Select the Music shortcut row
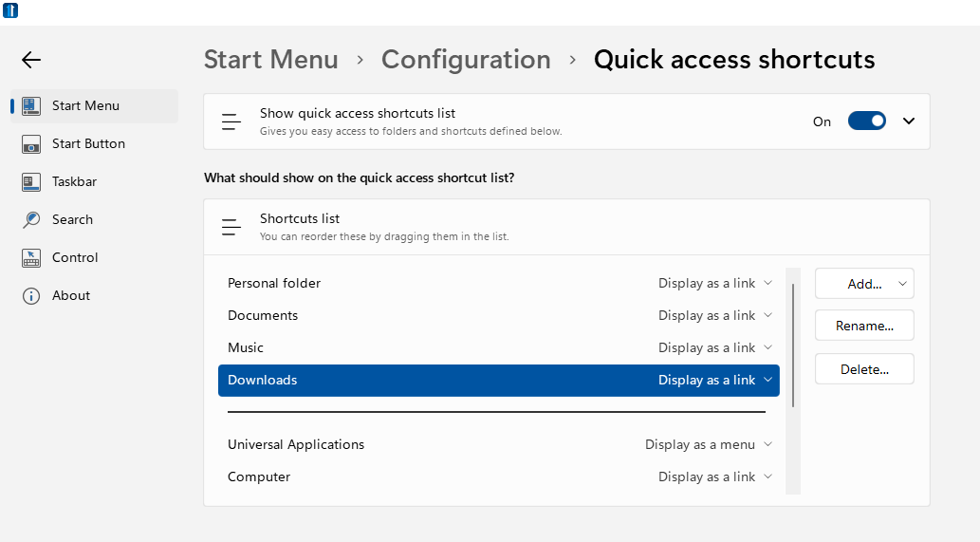This screenshot has height=542, width=980. click(x=499, y=347)
